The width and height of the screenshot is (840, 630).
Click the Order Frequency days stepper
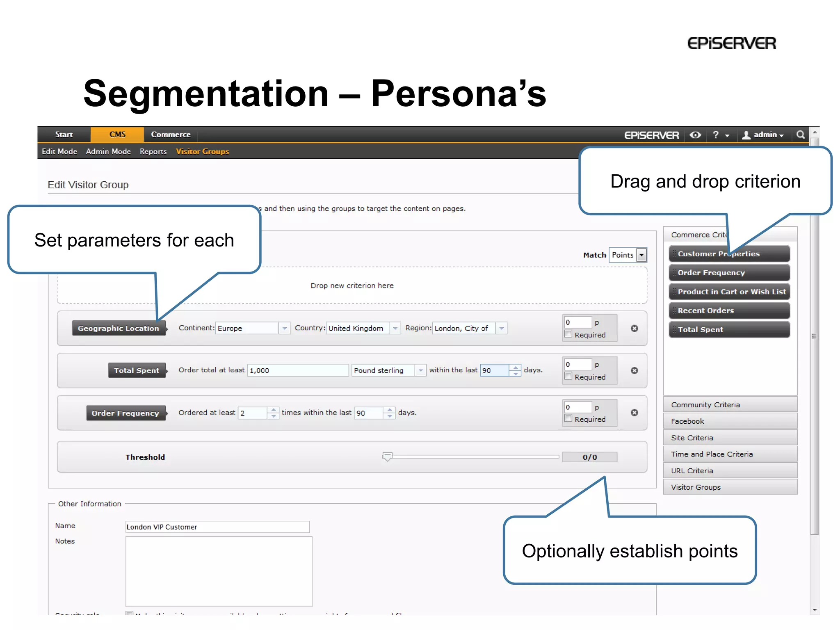point(374,413)
